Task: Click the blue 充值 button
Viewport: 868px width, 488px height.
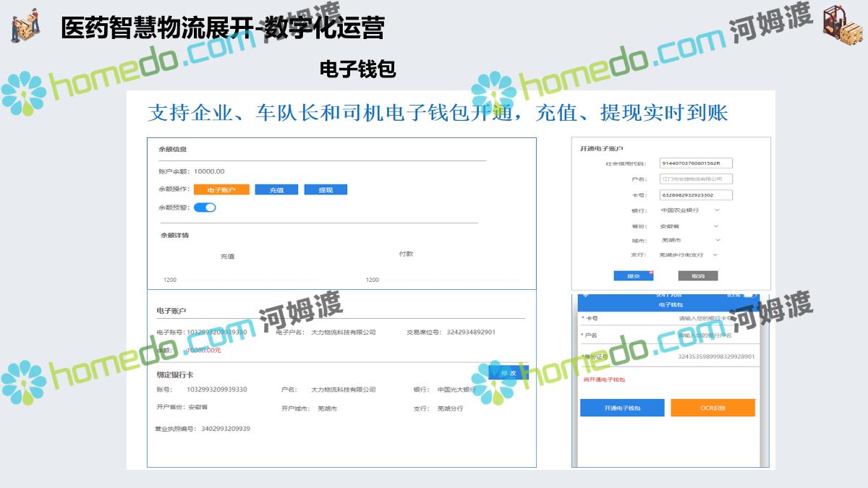Action: 276,189
